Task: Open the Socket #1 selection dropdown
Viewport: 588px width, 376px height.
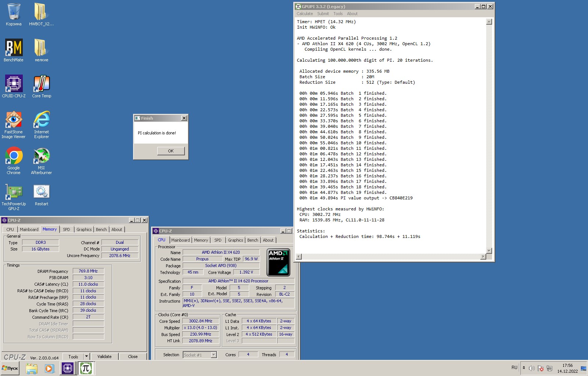Action: coord(200,355)
